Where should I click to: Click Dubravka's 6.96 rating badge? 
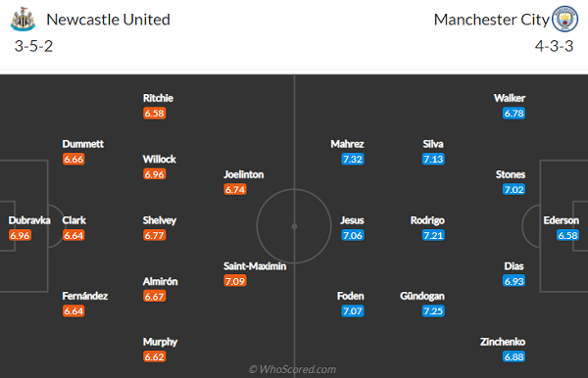[x=20, y=235]
